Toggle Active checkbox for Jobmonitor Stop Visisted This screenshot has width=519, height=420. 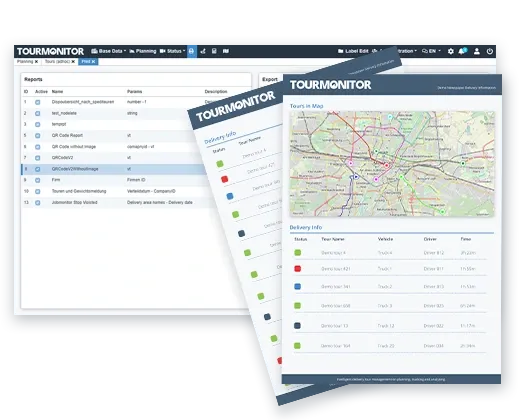click(38, 203)
